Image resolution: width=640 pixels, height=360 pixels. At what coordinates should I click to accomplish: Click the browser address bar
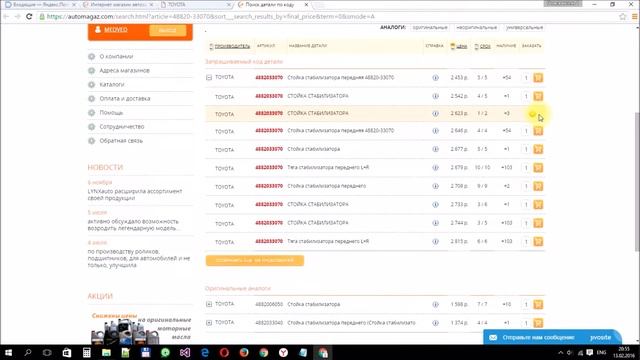pos(327,17)
